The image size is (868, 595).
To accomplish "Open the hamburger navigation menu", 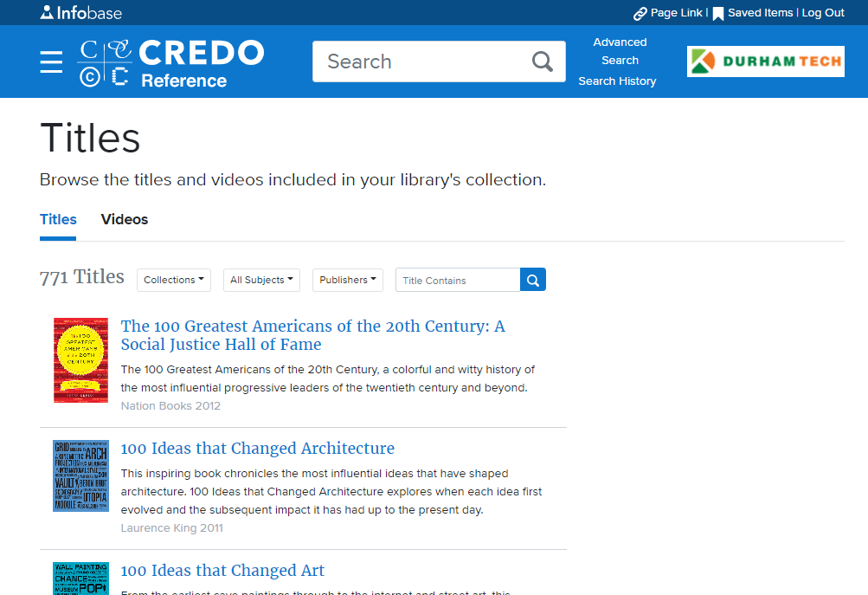I will click(x=51, y=62).
